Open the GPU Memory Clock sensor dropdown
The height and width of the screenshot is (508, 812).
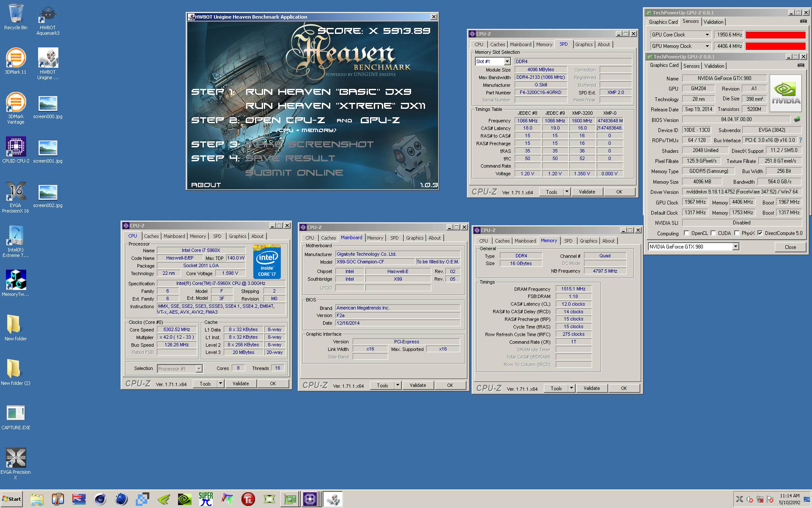pos(707,46)
